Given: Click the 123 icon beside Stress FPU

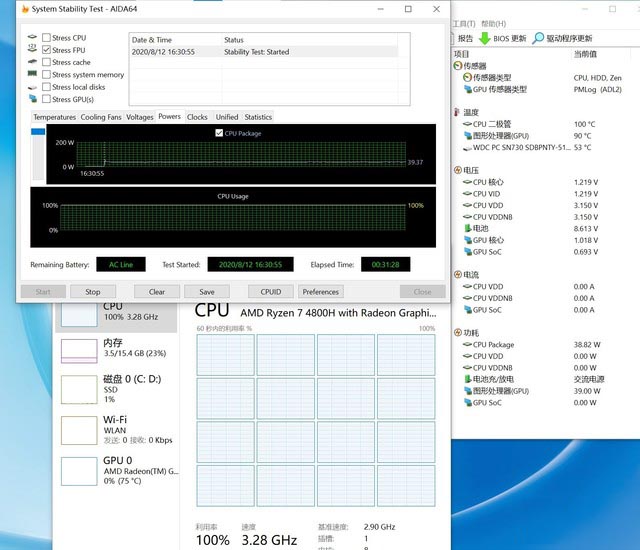Looking at the screenshot, I should point(32,48).
